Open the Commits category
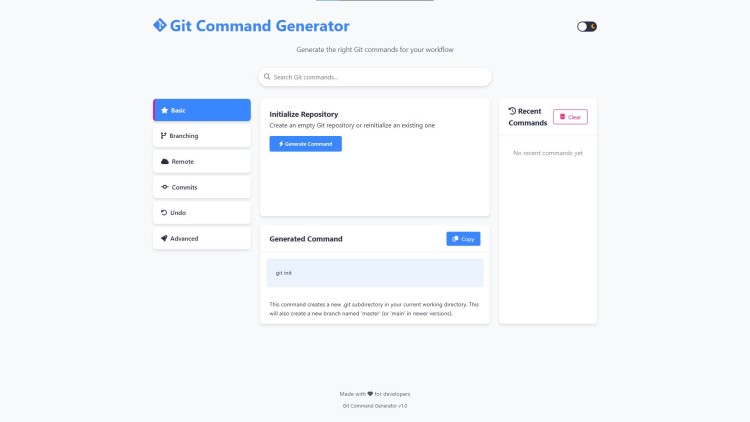Image resolution: width=750 pixels, height=422 pixels. pos(202,187)
